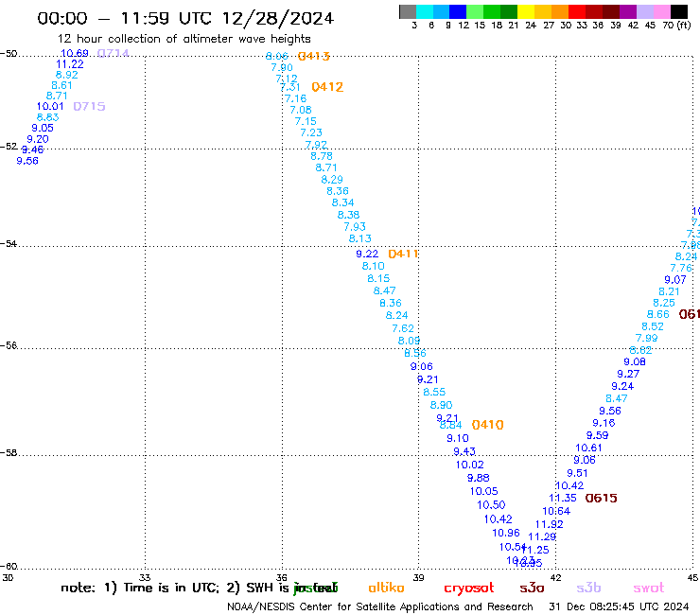The image size is (700, 615).
Task: Select wave height value 9.10
Action: 458,439
